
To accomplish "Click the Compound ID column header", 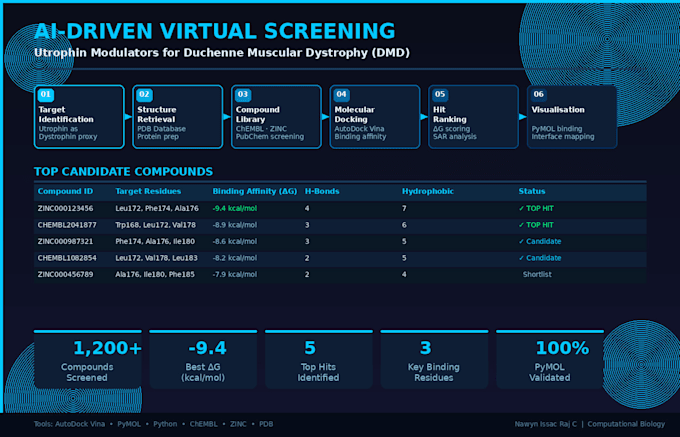I will point(65,191).
